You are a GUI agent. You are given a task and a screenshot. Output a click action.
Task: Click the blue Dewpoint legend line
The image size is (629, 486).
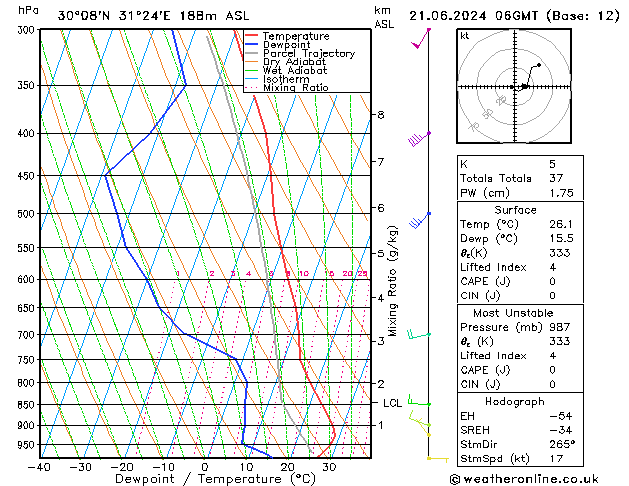[x=252, y=44]
